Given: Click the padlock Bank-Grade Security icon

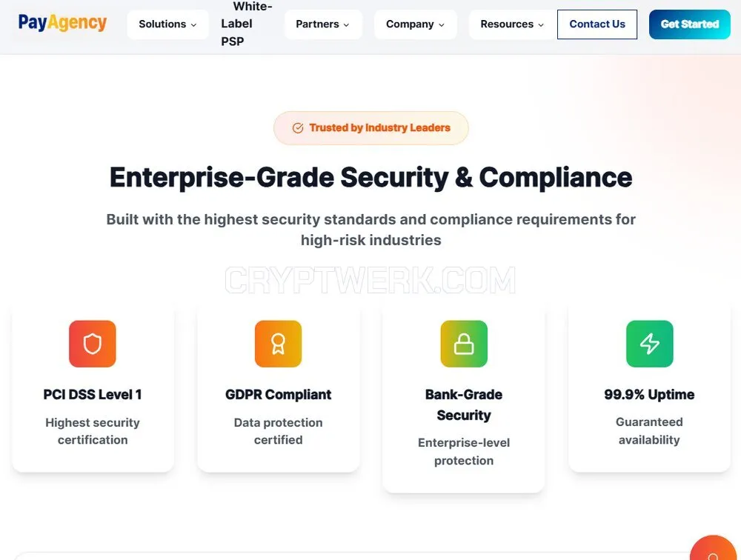Looking at the screenshot, I should (464, 344).
